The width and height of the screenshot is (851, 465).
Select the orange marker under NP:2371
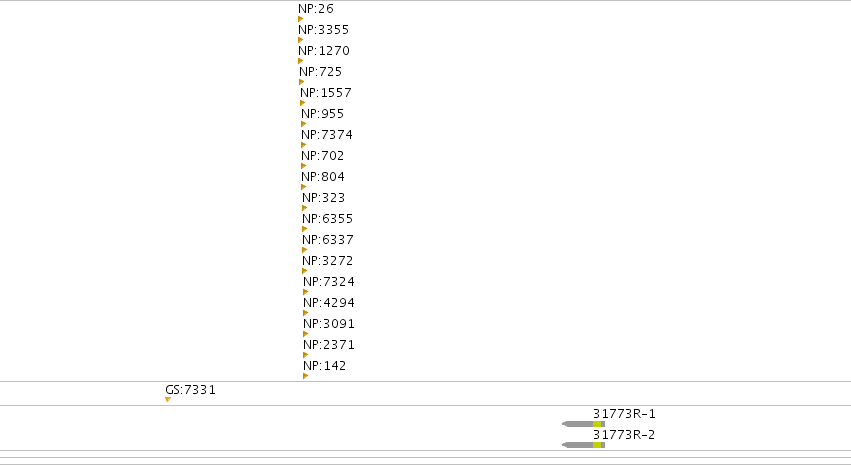click(306, 355)
